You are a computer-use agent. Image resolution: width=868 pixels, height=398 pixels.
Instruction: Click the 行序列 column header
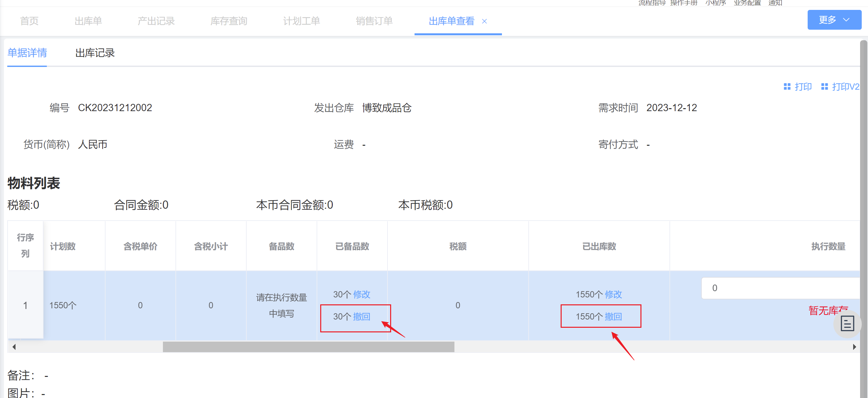coord(25,245)
